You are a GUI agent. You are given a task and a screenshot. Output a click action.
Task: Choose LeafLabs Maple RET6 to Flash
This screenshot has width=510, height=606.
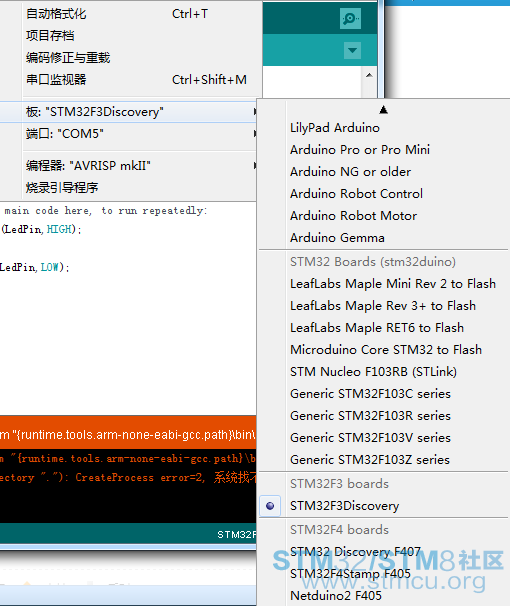click(x=383, y=328)
